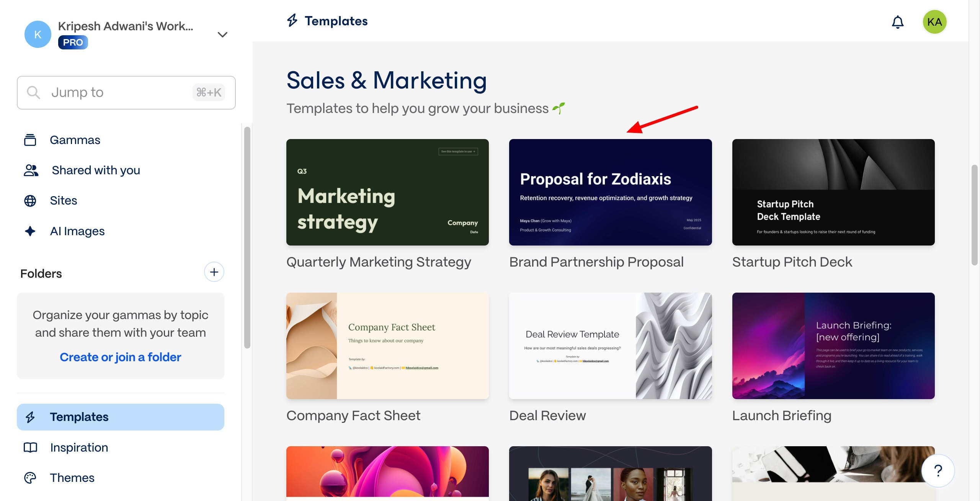The width and height of the screenshot is (980, 501).
Task: Expand the workspace switcher chevron
Action: (x=222, y=34)
